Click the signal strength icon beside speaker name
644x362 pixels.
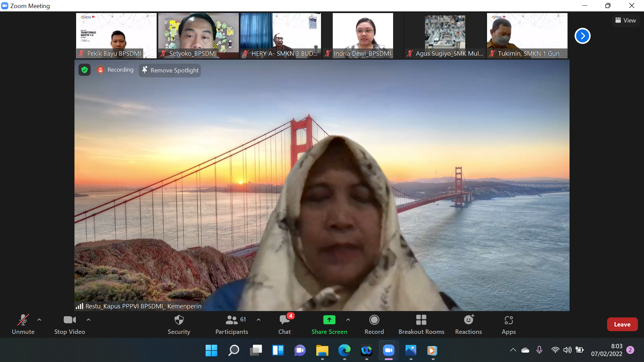tap(79, 306)
